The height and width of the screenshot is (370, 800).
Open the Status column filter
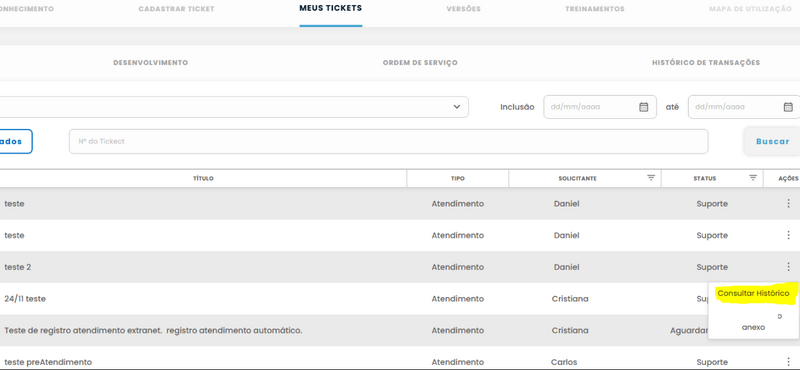tap(753, 178)
